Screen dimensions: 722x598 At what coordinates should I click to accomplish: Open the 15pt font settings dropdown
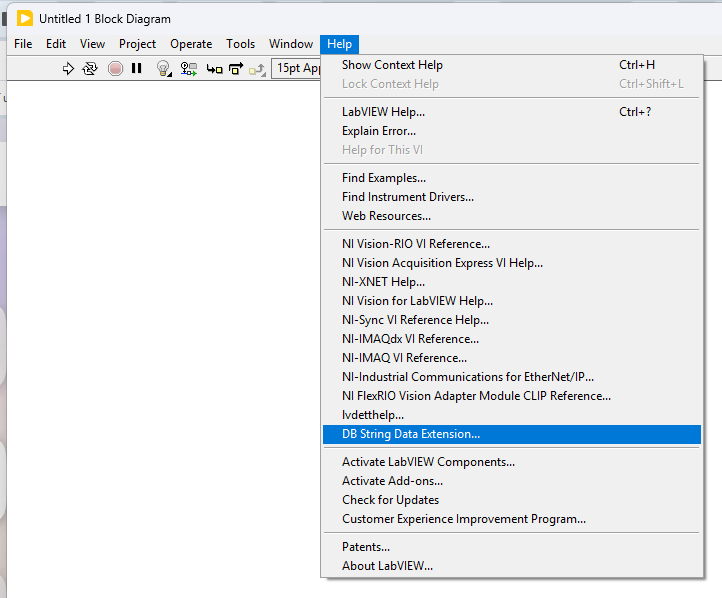296,69
